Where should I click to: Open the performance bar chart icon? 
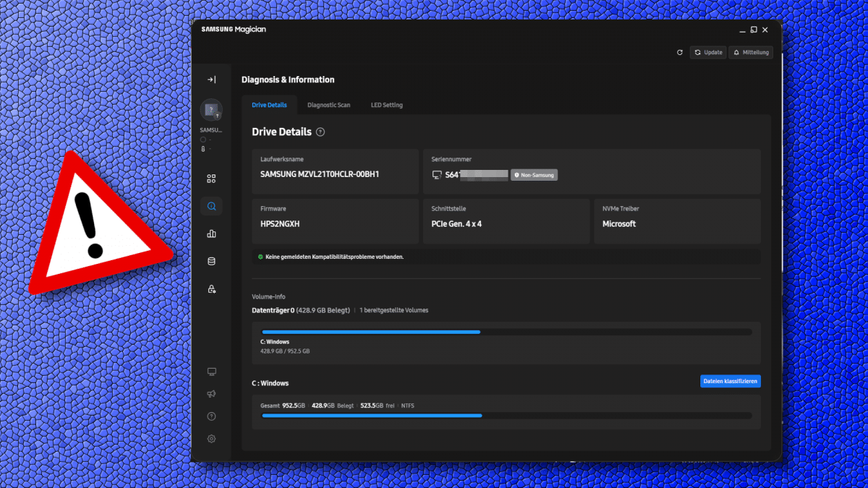[x=211, y=234]
